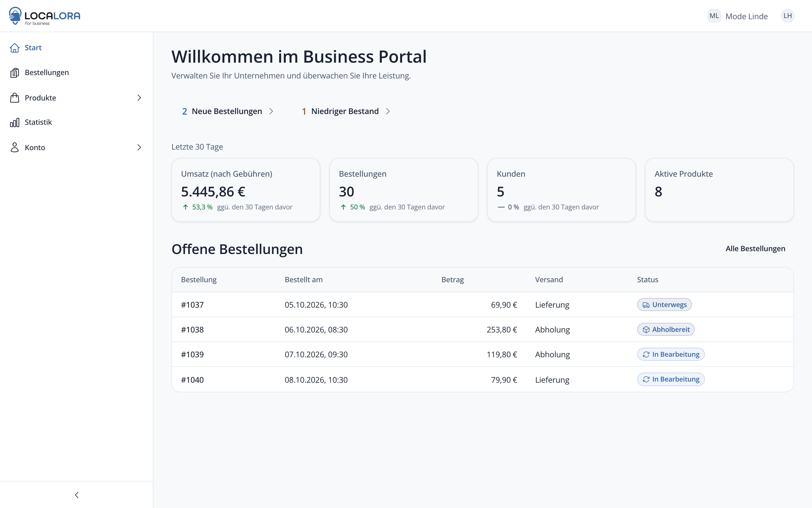Screen dimensions: 812x508
Task: Click the 253,80 € amount cell
Action: tap(502, 330)
